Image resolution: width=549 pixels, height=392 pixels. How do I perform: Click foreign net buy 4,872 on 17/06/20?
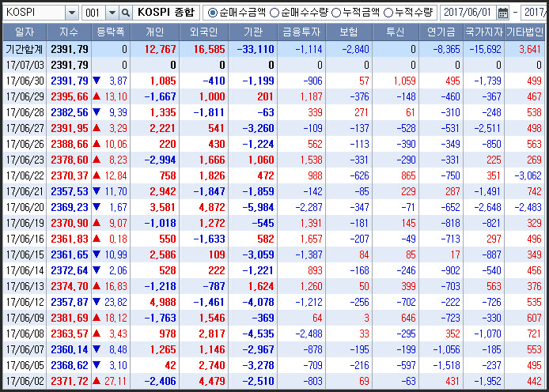tap(212, 207)
